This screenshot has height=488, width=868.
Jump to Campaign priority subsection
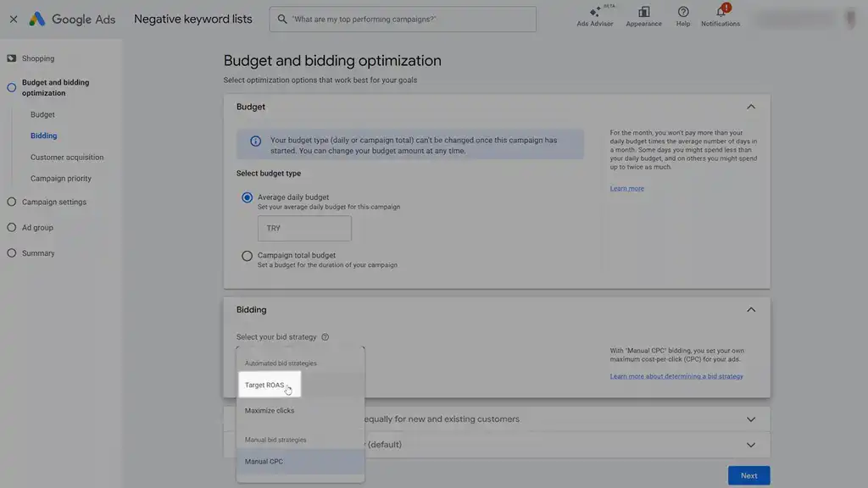(61, 178)
